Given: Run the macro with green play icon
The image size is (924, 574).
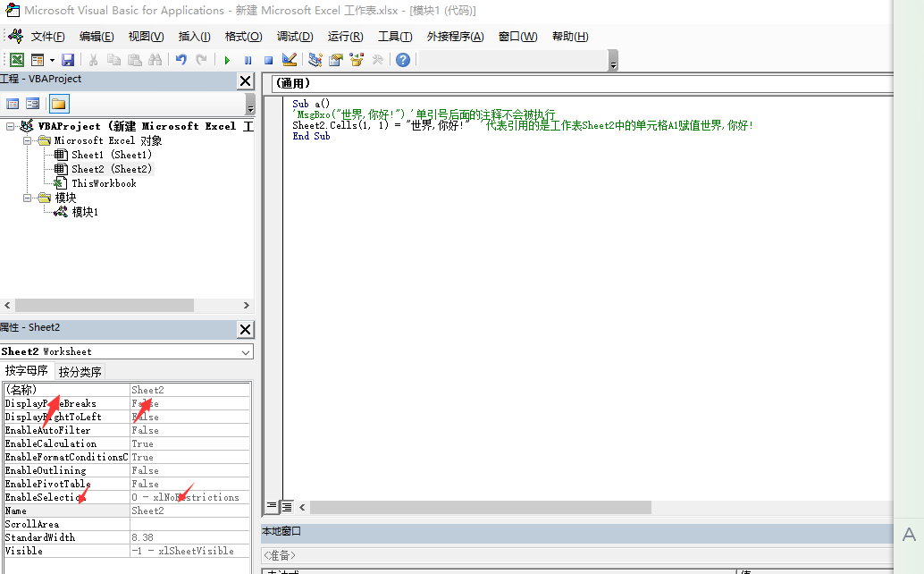Looking at the screenshot, I should pos(227,60).
